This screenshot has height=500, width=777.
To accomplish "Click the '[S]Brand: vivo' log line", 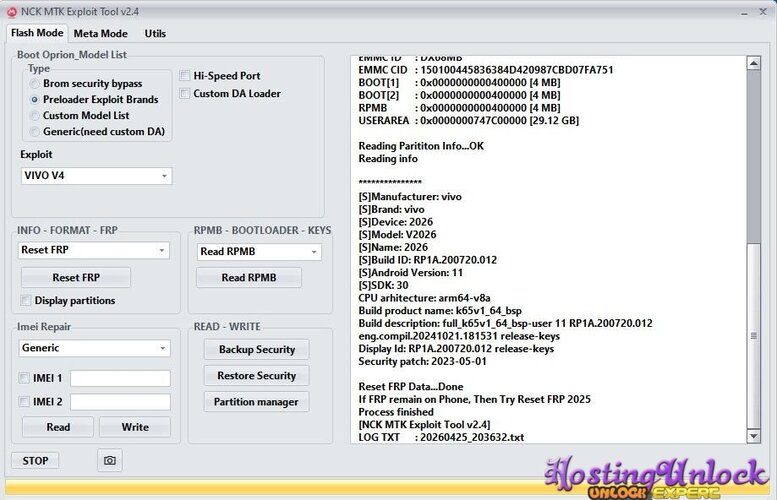I will click(391, 209).
